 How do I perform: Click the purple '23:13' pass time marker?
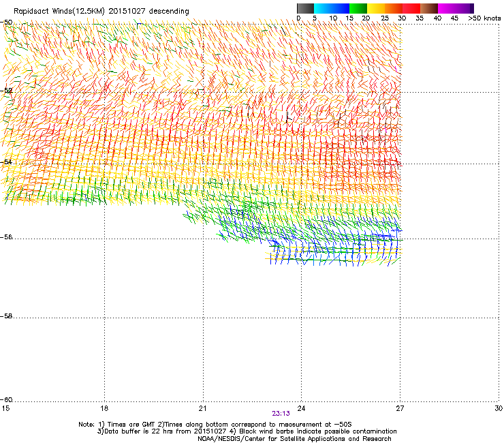[x=281, y=414]
